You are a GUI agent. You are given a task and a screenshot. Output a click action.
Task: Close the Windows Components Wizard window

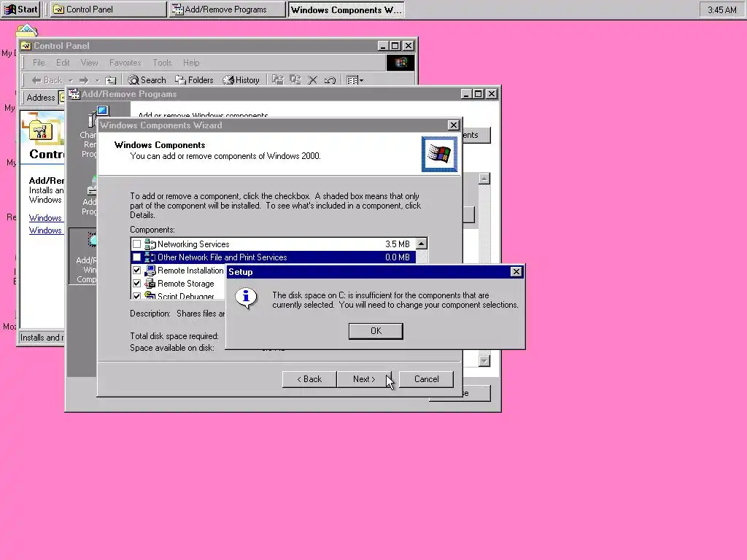tap(454, 125)
